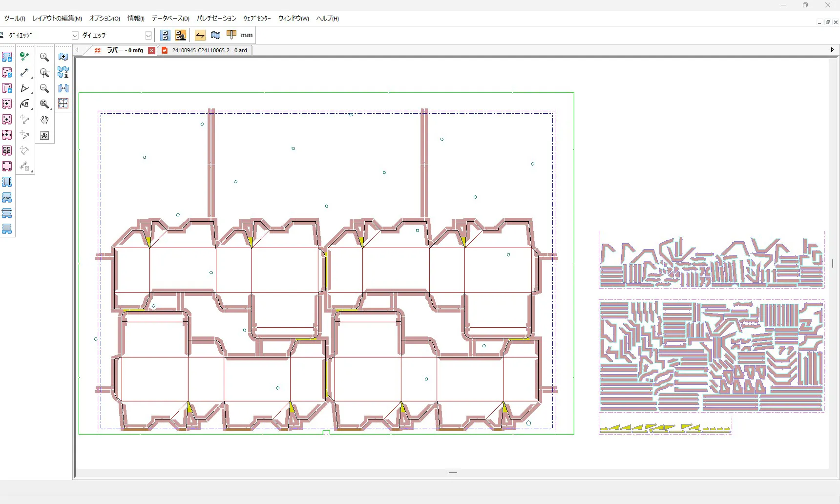Select the angle measurement tool
The height and width of the screenshot is (504, 840).
24,88
